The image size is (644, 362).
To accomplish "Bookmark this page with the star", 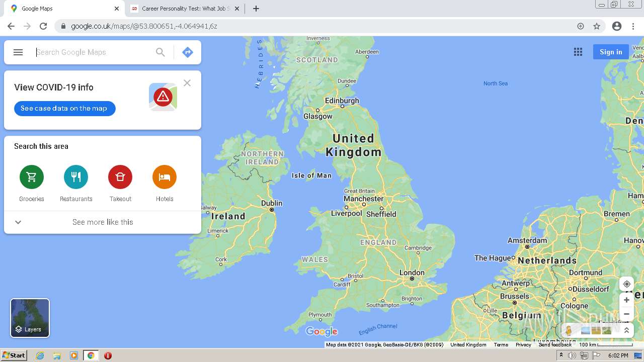I will tap(597, 26).
